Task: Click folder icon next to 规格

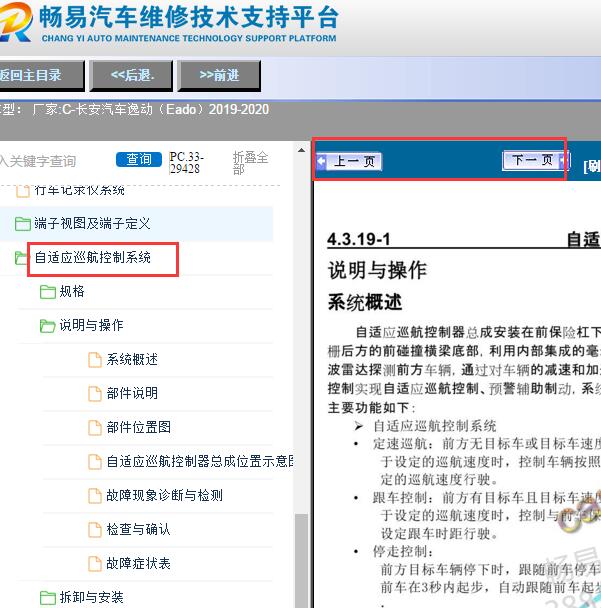Action: [48, 292]
